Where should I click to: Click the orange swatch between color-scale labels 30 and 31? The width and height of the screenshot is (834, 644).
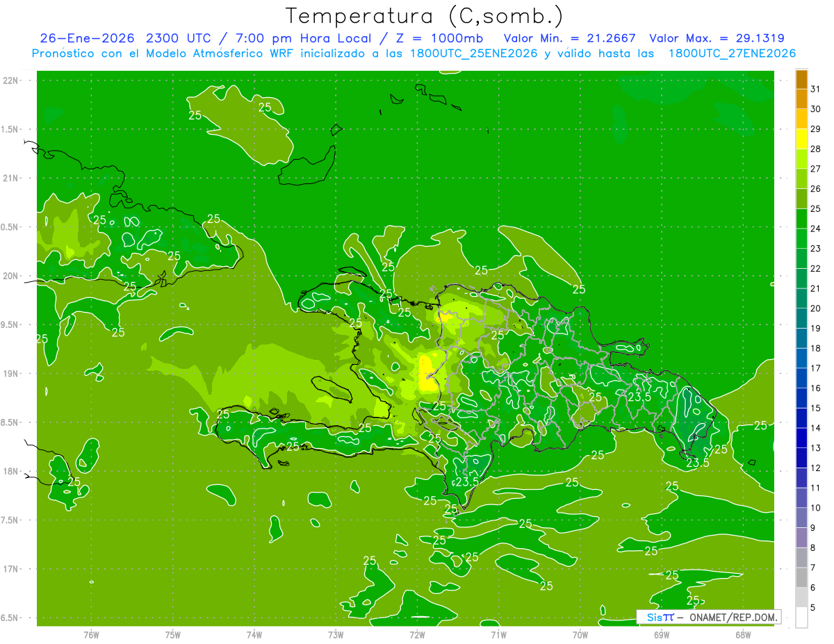pos(802,99)
